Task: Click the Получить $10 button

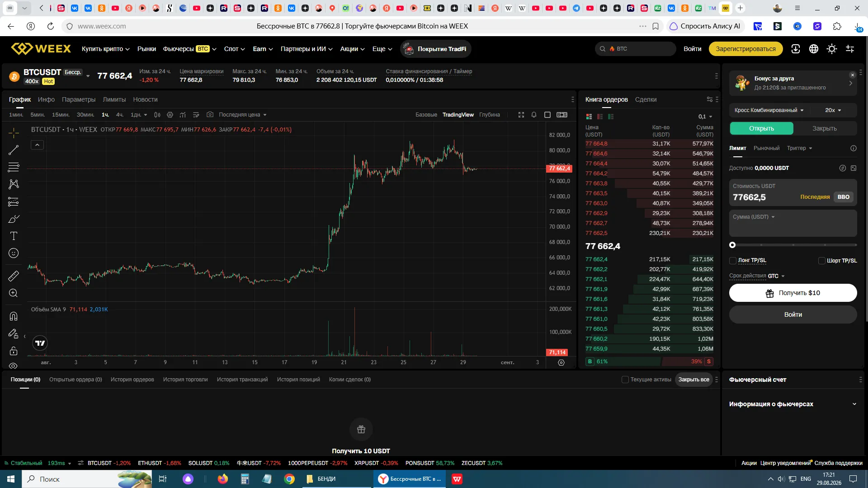Action: (793, 293)
